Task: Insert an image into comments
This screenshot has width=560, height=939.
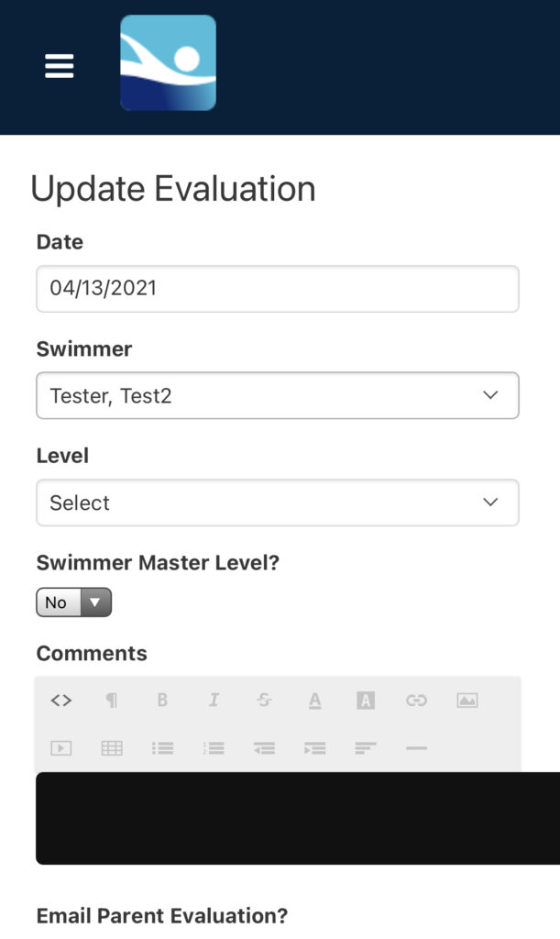Action: click(467, 700)
